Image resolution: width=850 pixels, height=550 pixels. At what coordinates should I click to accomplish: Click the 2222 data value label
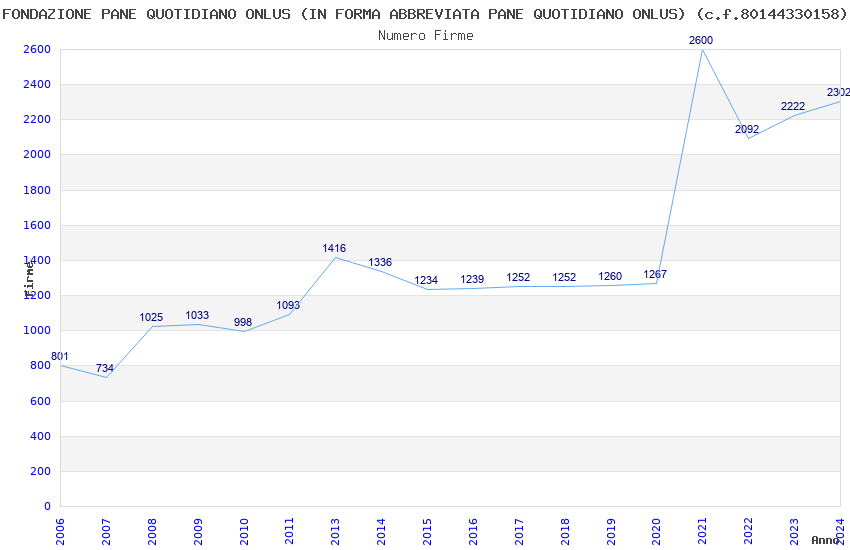pos(793,106)
